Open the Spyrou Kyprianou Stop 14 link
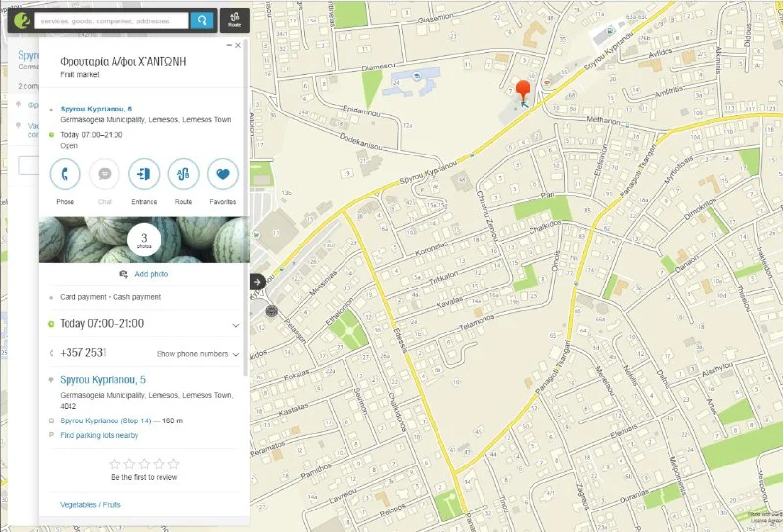 point(110,421)
